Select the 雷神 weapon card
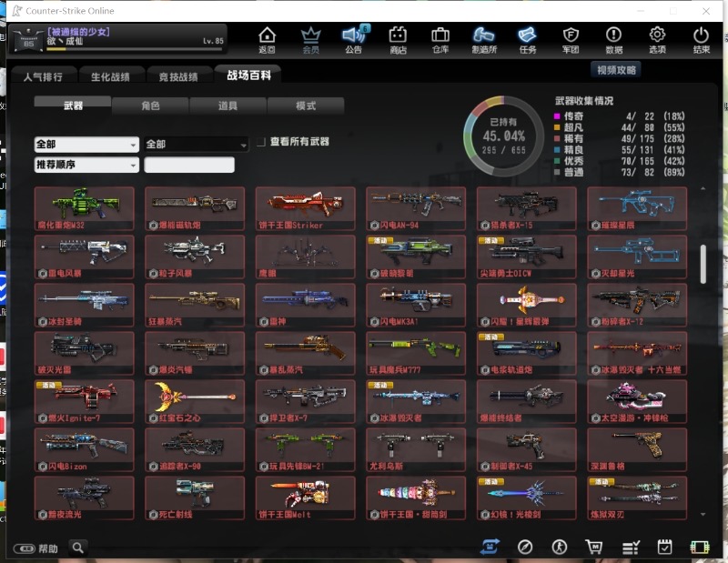728x563 pixels. tap(306, 305)
